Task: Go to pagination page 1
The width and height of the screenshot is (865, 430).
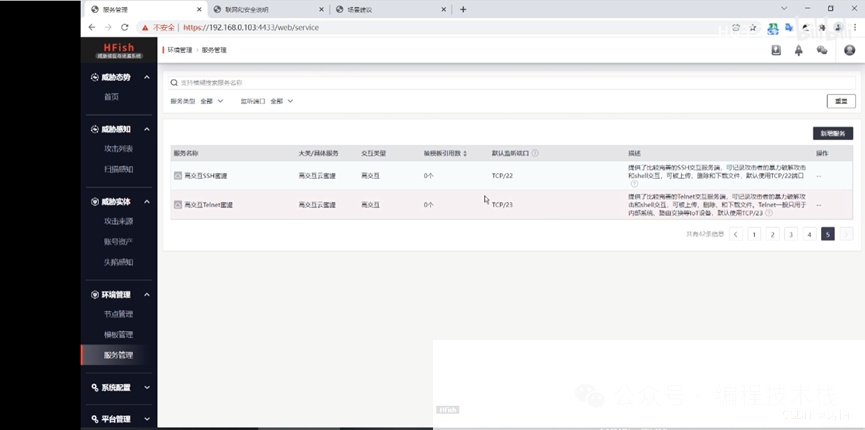Action: 754,234
